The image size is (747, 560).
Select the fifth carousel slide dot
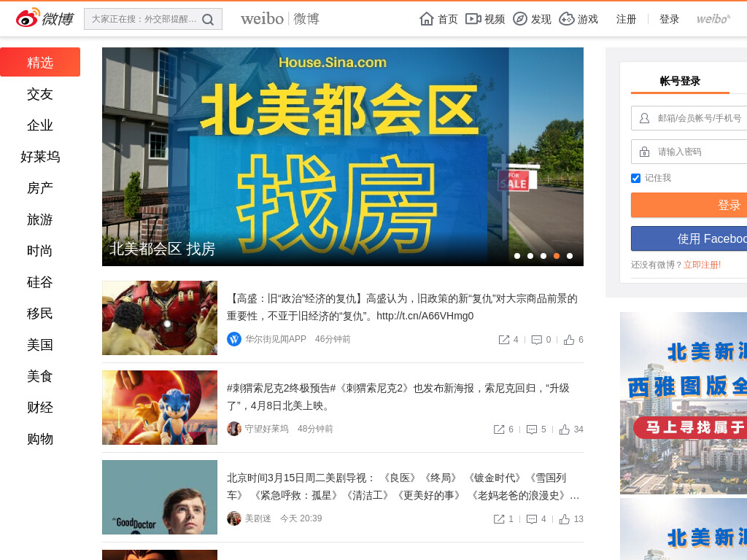click(569, 256)
